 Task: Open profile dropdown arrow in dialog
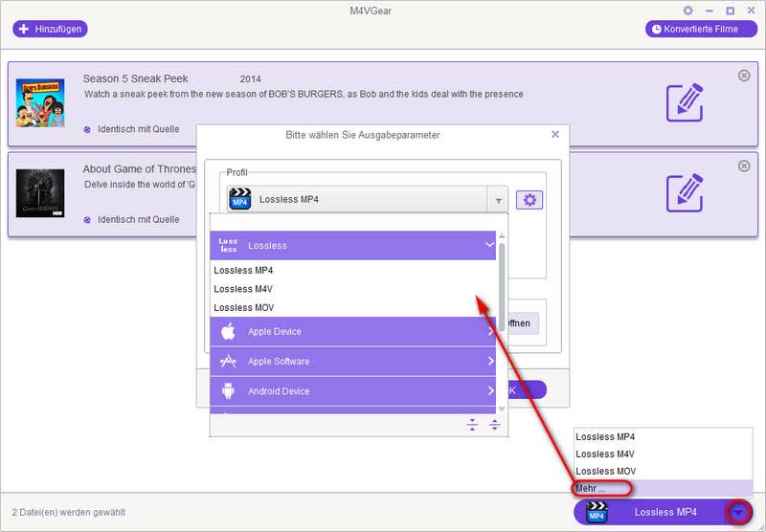(498, 200)
